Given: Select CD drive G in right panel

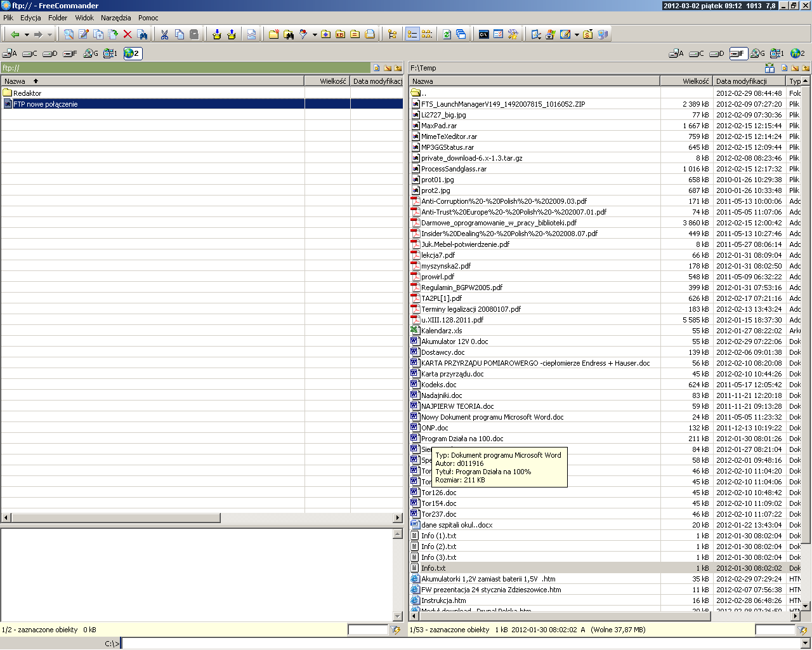Looking at the screenshot, I should pos(757,53).
